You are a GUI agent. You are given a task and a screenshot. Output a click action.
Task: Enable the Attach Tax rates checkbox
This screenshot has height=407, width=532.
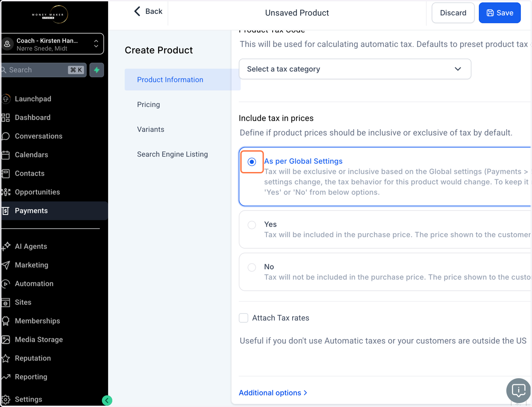[243, 318]
